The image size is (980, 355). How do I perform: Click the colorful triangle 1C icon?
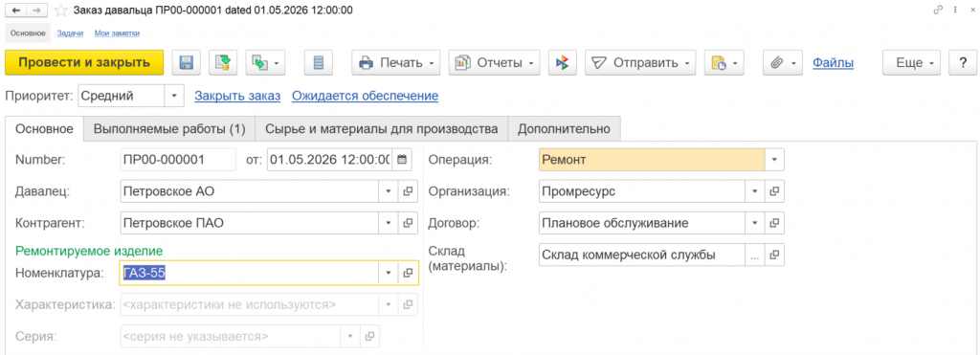(x=563, y=62)
